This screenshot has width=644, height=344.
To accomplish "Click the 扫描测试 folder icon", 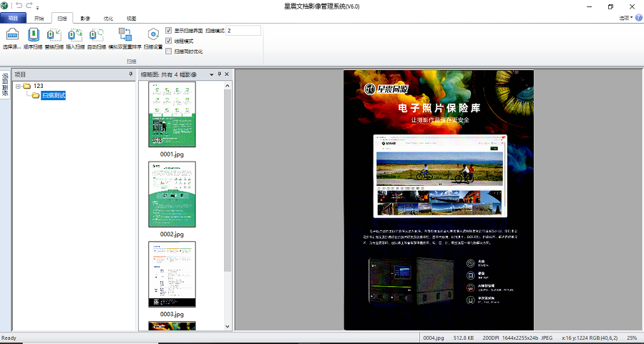I will [36, 96].
